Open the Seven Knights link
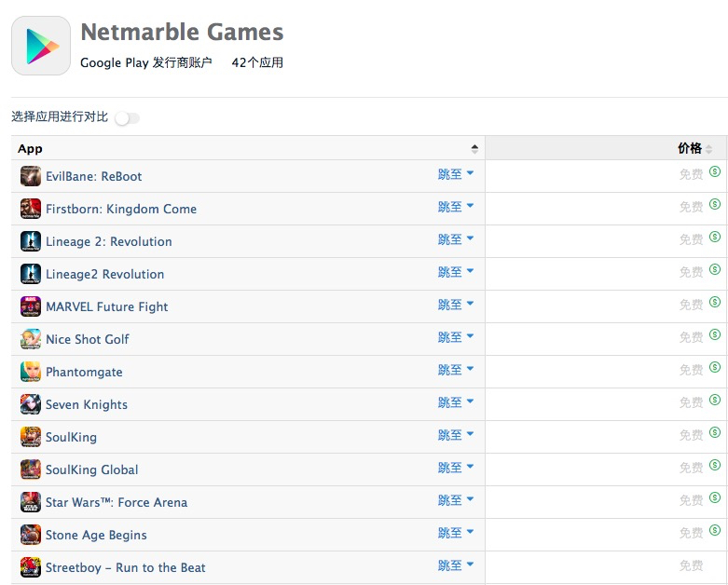The image size is (728, 585). [x=87, y=404]
